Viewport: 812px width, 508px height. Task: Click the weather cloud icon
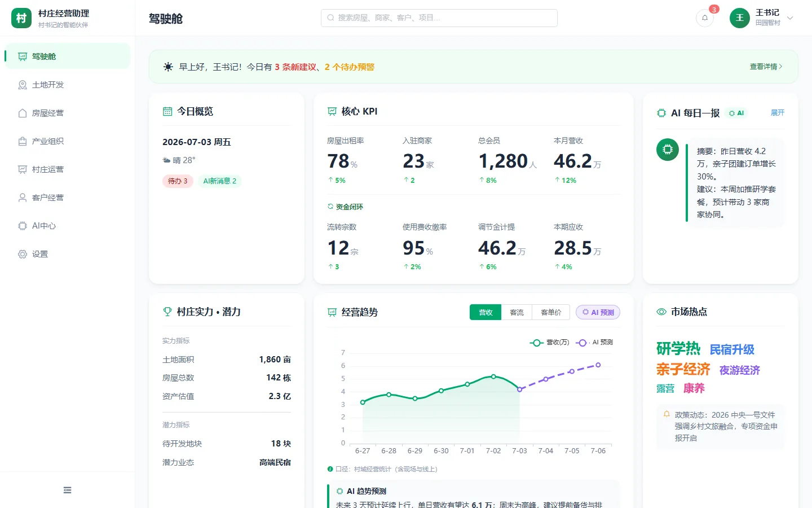(166, 160)
